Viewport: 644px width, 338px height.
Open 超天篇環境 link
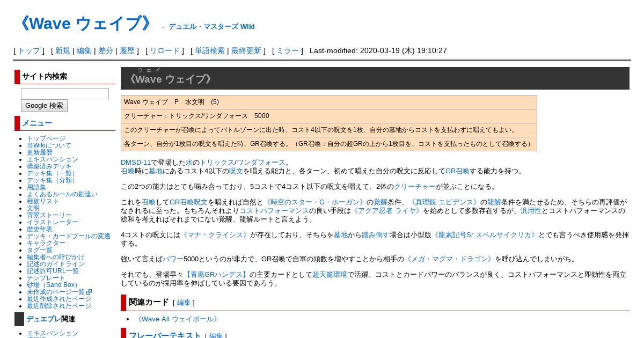tap(330, 275)
